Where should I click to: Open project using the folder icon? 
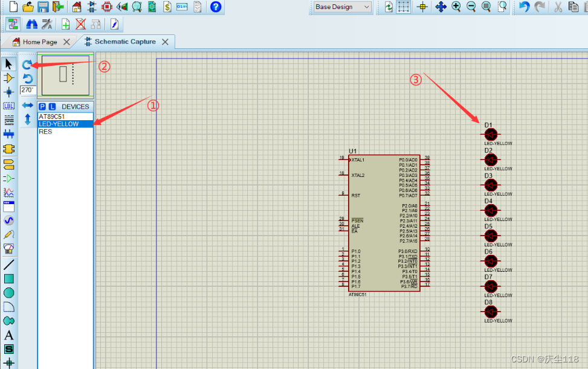click(x=28, y=7)
